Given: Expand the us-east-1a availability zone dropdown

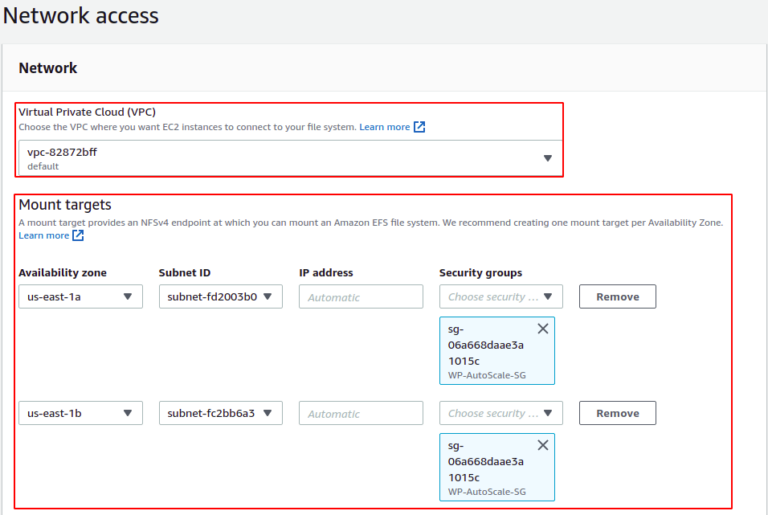Looking at the screenshot, I should [x=80, y=296].
